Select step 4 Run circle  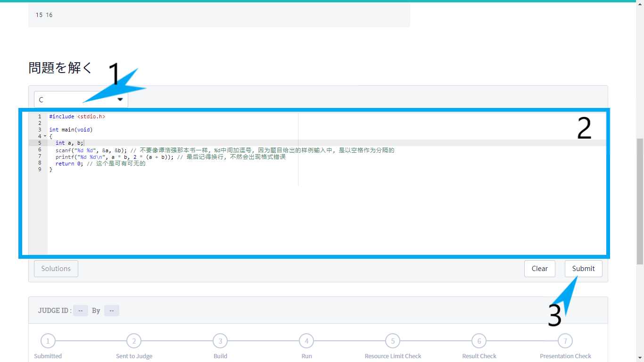tap(306, 341)
